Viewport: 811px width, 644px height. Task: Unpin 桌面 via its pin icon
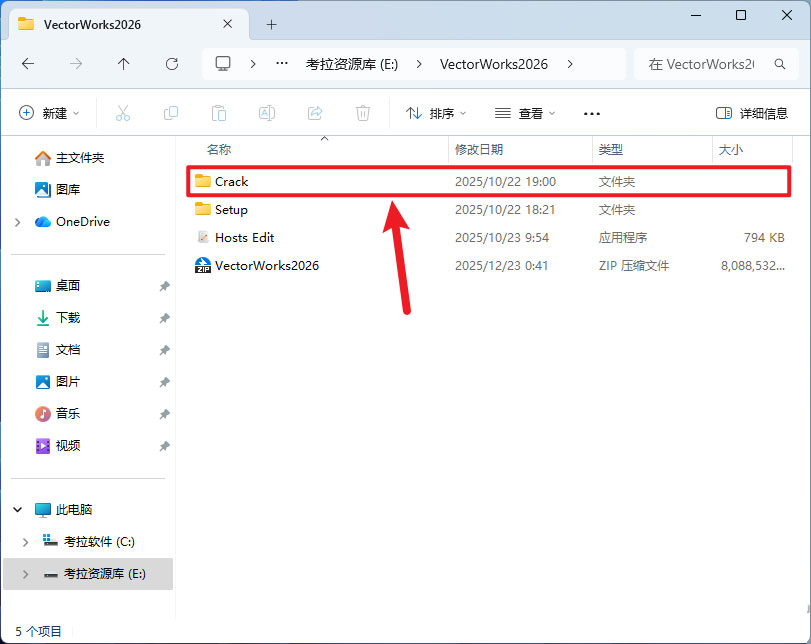pos(164,286)
